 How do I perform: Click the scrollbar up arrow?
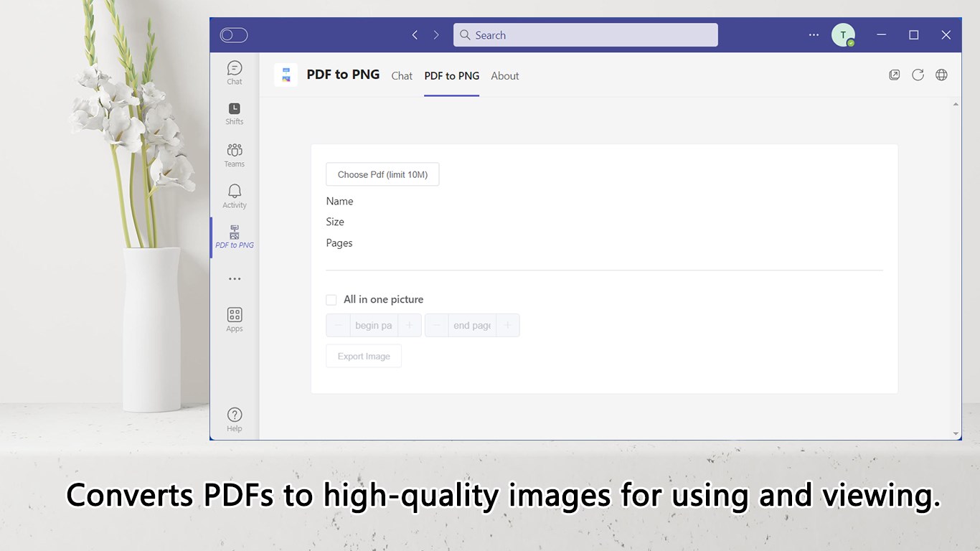(x=956, y=105)
